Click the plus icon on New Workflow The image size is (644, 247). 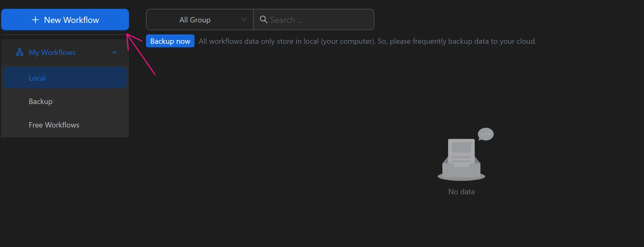tap(35, 19)
